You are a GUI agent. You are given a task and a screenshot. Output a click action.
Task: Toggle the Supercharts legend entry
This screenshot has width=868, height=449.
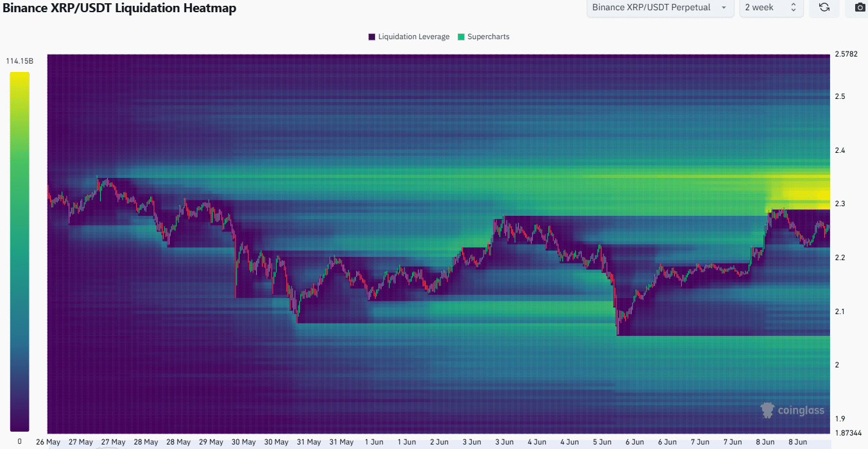click(483, 37)
